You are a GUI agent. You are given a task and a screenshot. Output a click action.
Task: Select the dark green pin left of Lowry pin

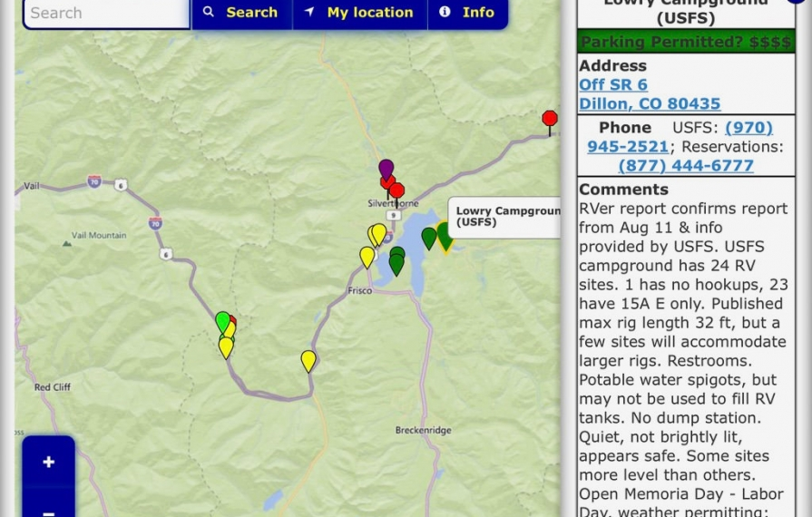pyautogui.click(x=429, y=238)
